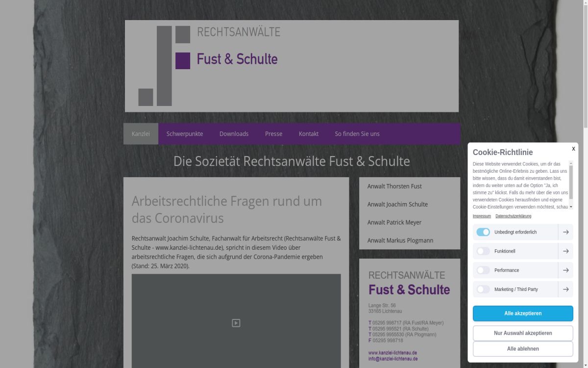Go to the Kontakt page
This screenshot has height=368, width=588.
309,134
